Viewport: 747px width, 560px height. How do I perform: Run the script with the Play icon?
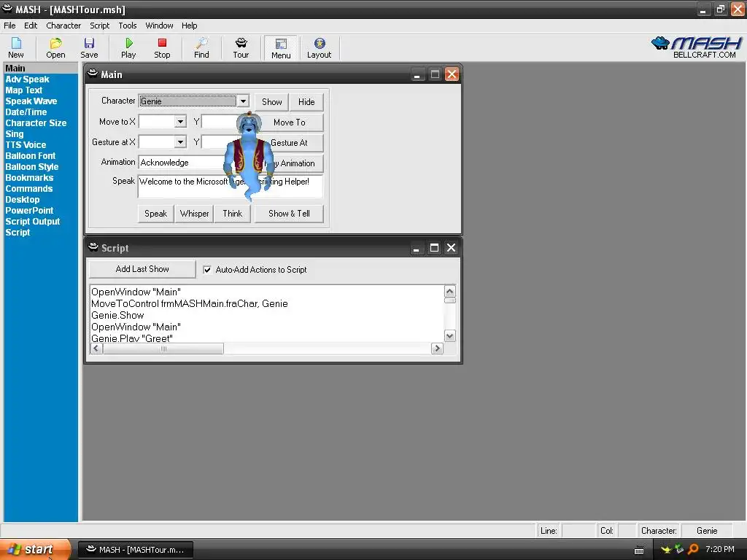(x=128, y=47)
